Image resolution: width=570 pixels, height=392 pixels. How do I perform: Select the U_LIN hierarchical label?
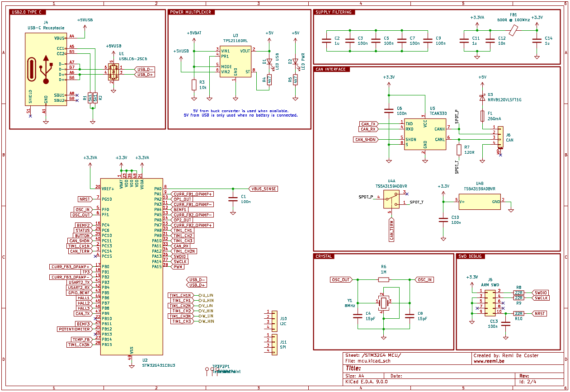coord(206,295)
